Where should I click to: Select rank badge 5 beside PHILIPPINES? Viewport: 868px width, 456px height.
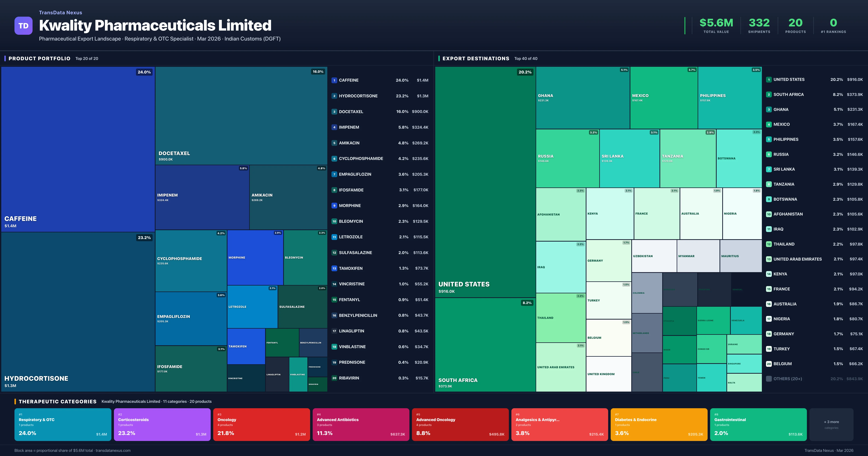point(769,139)
